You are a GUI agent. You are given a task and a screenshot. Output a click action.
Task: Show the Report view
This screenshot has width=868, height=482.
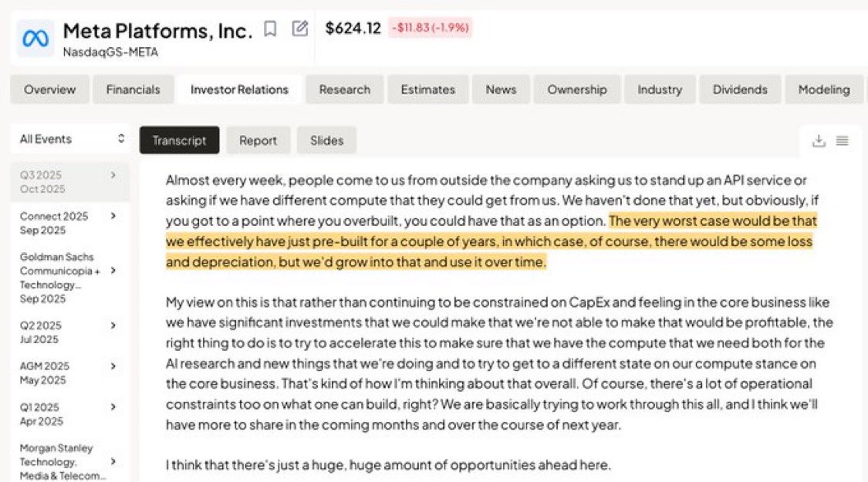pos(258,140)
